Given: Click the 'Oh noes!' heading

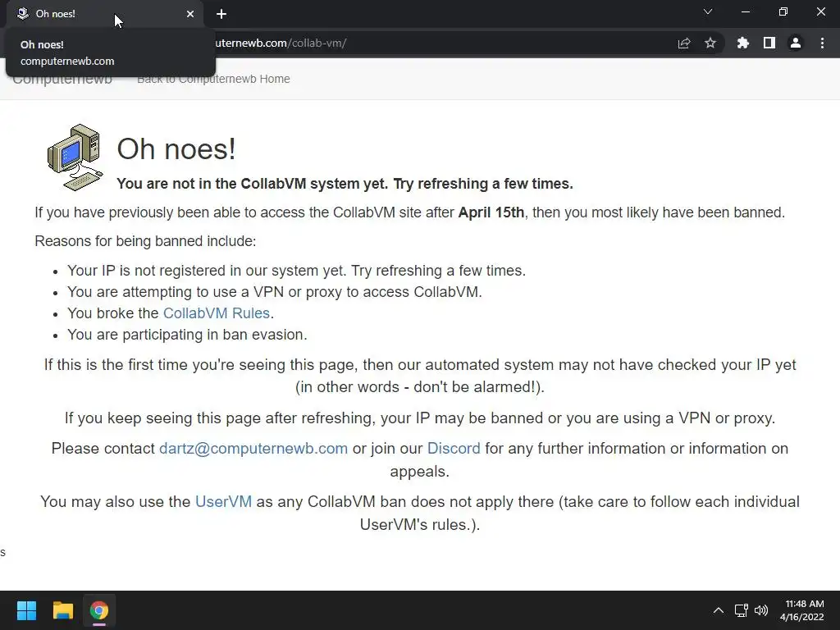Looking at the screenshot, I should [176, 148].
